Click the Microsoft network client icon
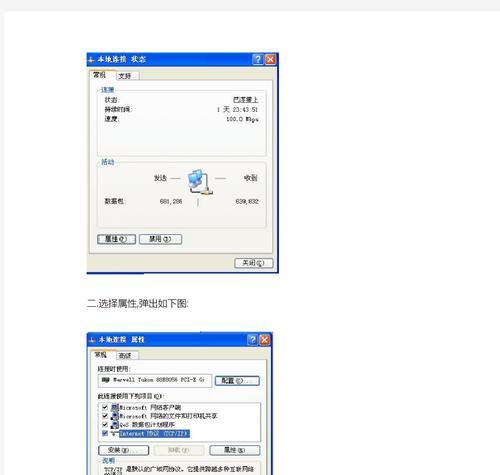The image size is (500, 475). [x=115, y=407]
